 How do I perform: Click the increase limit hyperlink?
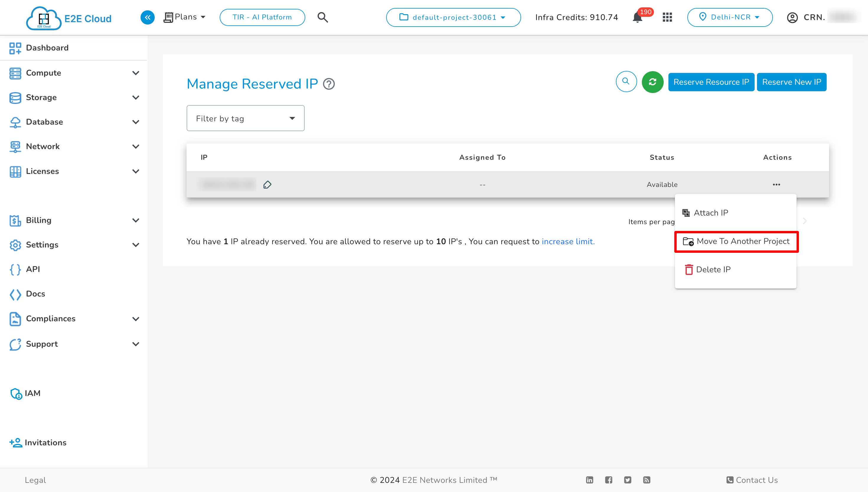pyautogui.click(x=566, y=241)
